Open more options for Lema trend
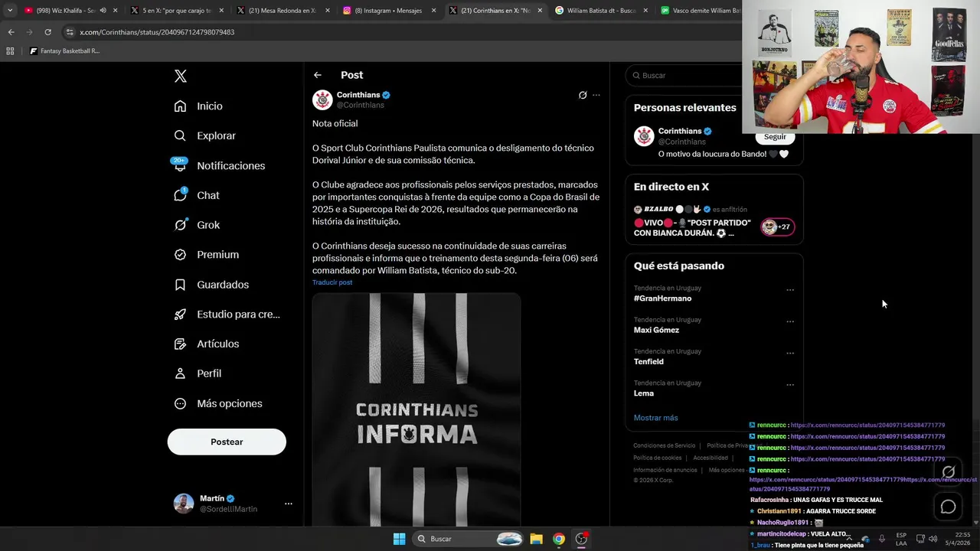Image resolution: width=980 pixels, height=551 pixels. (790, 385)
